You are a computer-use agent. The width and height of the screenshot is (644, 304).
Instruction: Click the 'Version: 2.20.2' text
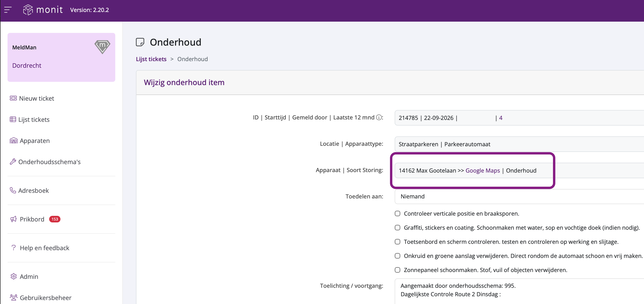coord(90,10)
